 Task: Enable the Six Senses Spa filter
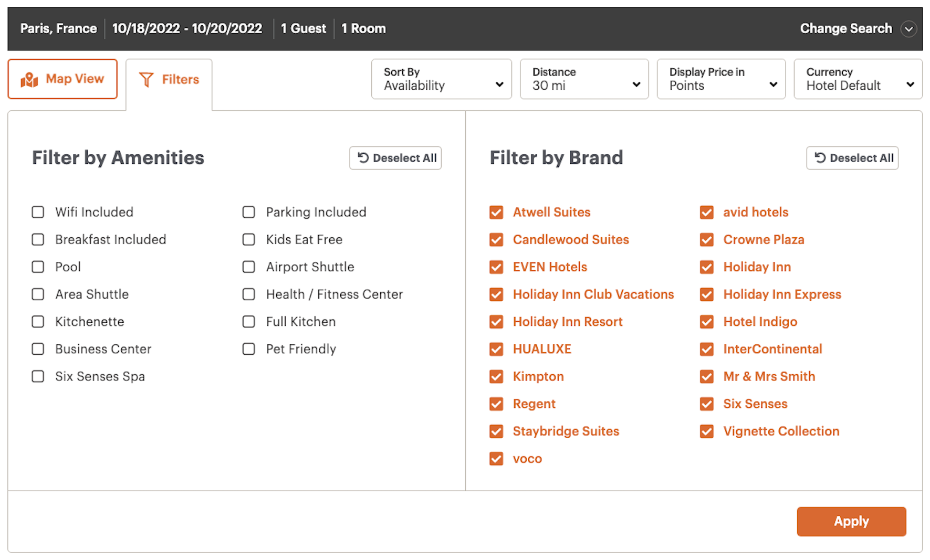(x=38, y=376)
